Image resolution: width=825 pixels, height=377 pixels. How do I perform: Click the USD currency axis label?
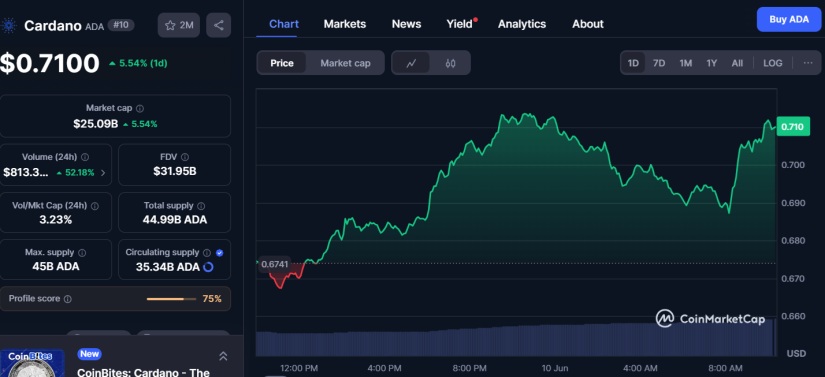click(796, 354)
